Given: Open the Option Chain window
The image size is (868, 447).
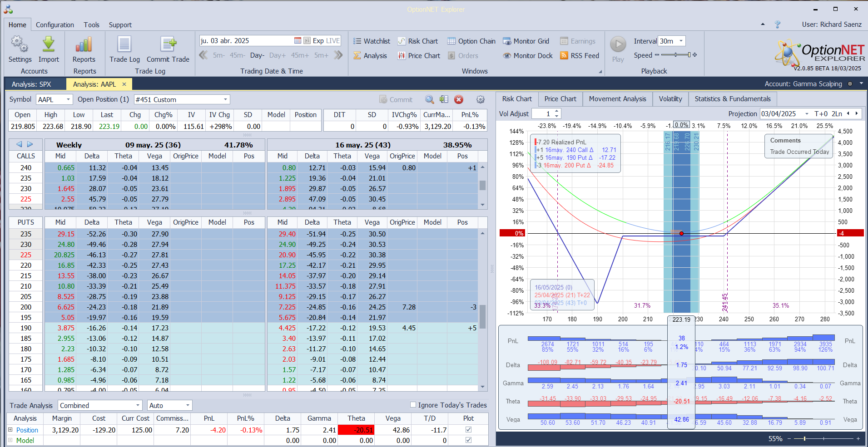Looking at the screenshot, I should (471, 41).
